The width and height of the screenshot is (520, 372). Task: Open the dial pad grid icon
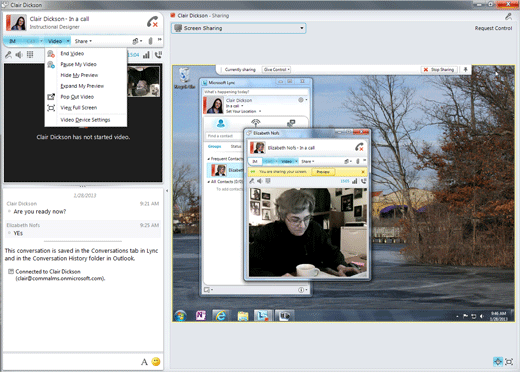click(x=30, y=55)
